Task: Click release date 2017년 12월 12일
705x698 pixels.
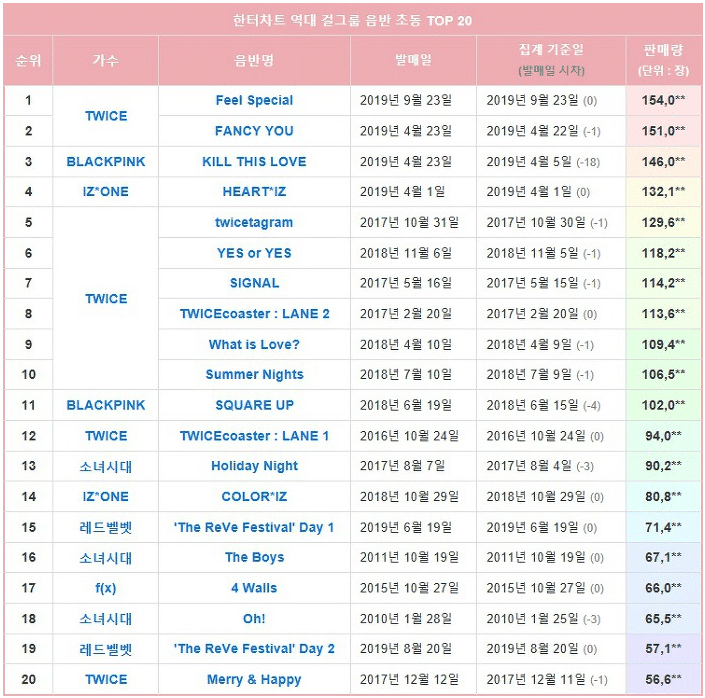Action: point(409,679)
